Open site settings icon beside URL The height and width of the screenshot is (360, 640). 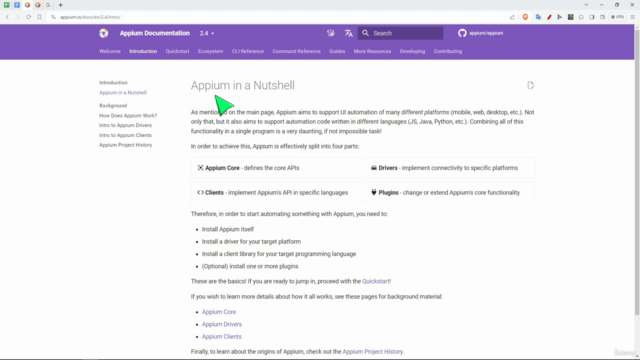[x=53, y=17]
